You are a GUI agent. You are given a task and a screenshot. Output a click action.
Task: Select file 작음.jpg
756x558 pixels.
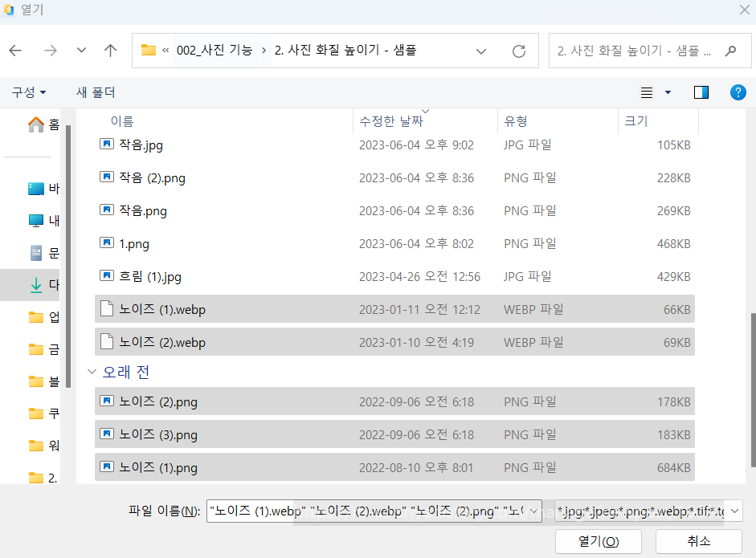click(394, 145)
